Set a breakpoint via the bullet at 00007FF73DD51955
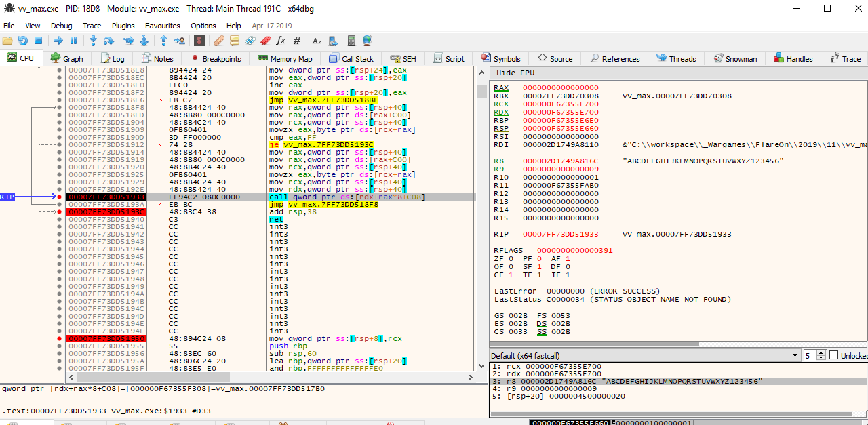This screenshot has height=425, width=868. click(x=60, y=346)
